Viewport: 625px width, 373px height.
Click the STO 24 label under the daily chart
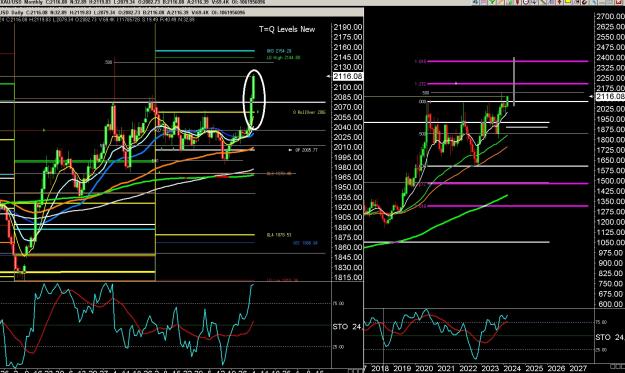point(347,327)
